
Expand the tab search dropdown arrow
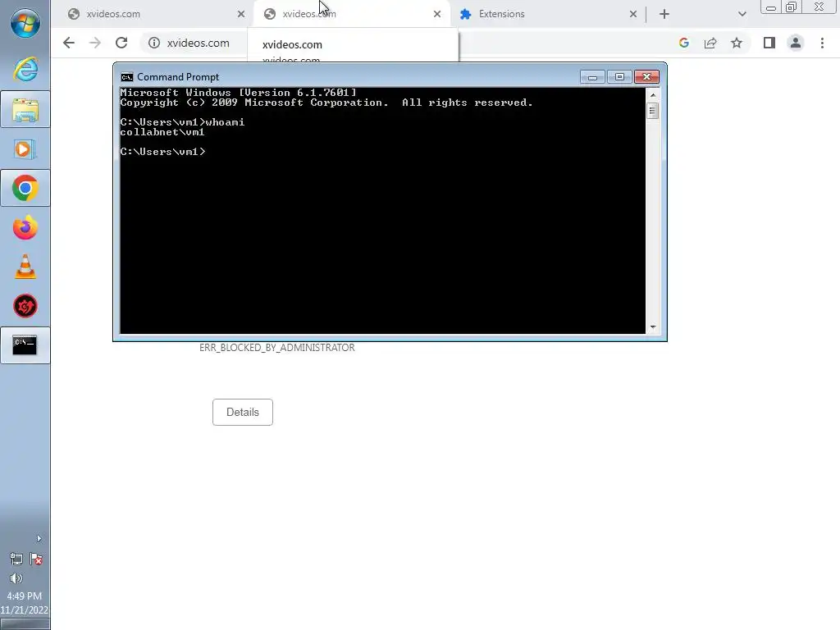[x=742, y=14]
